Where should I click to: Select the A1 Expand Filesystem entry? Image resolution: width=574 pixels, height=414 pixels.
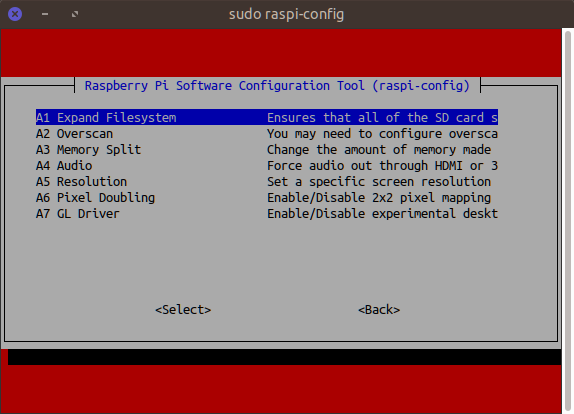pyautogui.click(x=267, y=118)
